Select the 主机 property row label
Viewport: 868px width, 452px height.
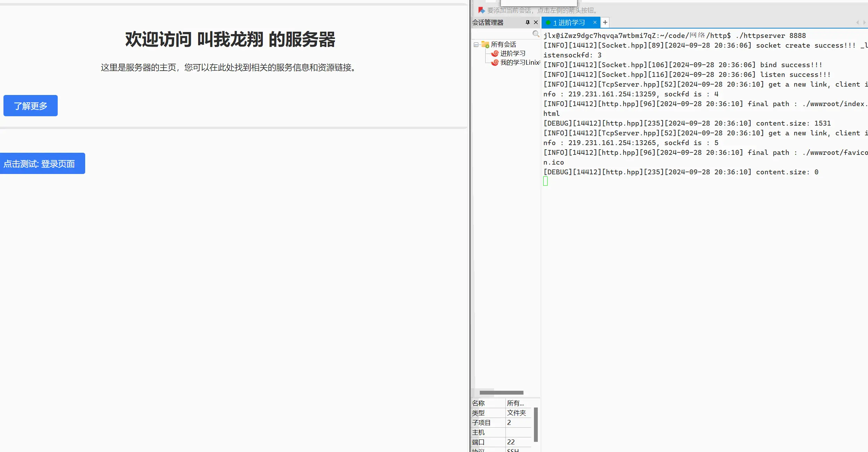tap(478, 433)
